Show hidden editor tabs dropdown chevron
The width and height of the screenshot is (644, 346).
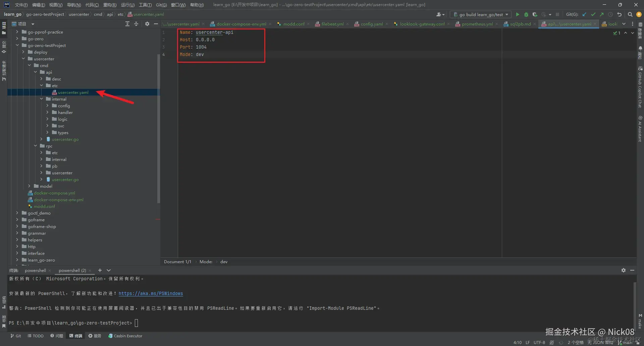point(624,24)
